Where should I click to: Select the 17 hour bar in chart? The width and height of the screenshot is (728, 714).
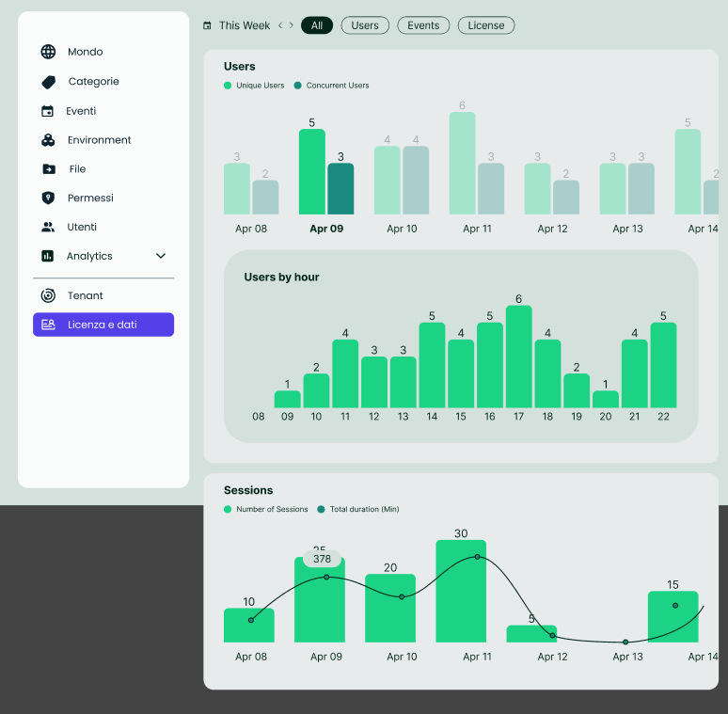518,356
